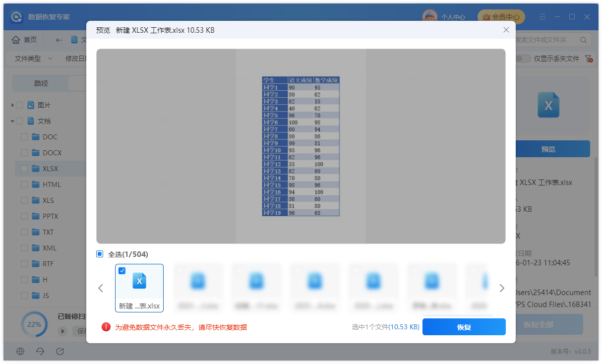This screenshot has height=364, width=602.
Task: Click the warning text about data loss
Action: [181, 327]
